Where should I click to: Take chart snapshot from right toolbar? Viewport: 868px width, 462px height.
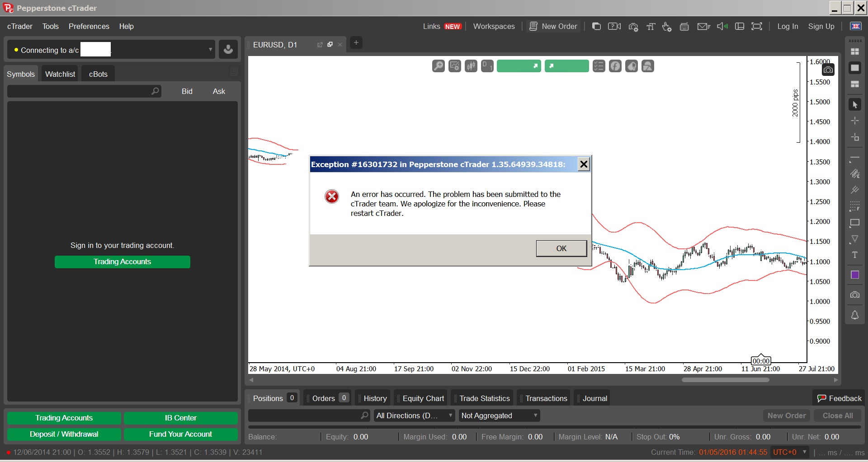(x=855, y=295)
